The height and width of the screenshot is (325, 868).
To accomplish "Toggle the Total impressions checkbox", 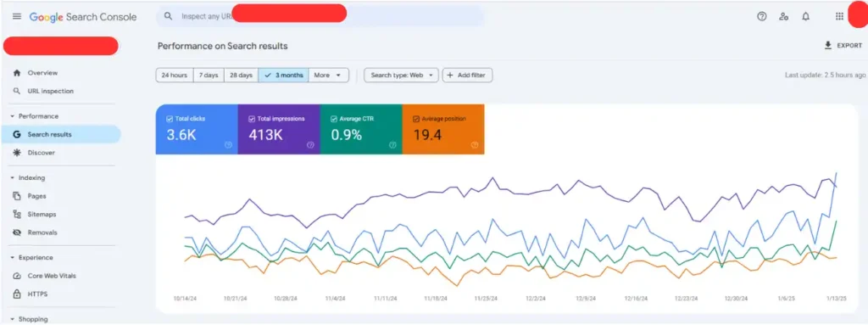I will [x=252, y=119].
